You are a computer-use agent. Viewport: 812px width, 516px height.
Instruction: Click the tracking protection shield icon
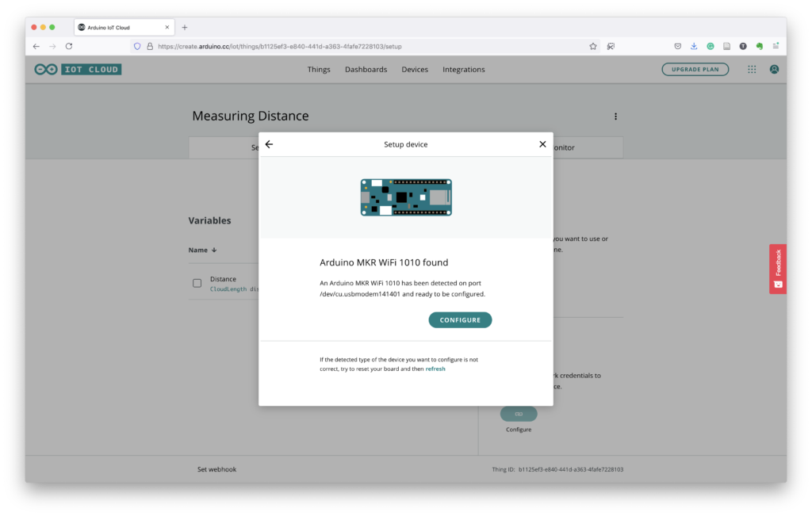click(x=137, y=47)
